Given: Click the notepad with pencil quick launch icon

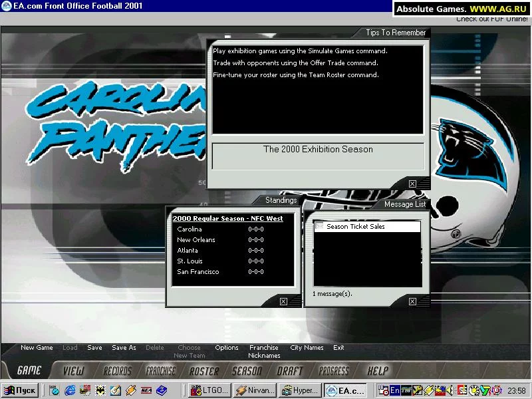Looking at the screenshot, I should [116, 390].
